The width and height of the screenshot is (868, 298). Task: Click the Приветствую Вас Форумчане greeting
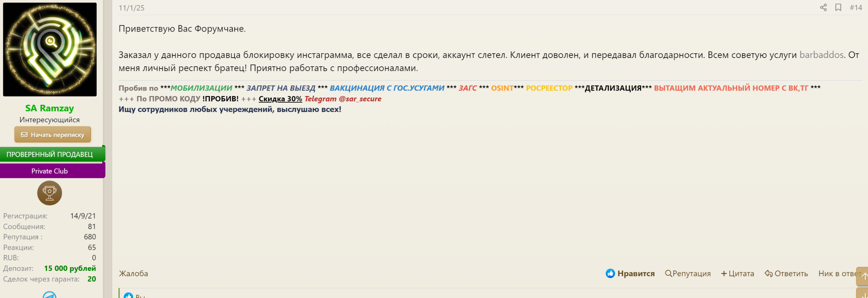point(182,29)
